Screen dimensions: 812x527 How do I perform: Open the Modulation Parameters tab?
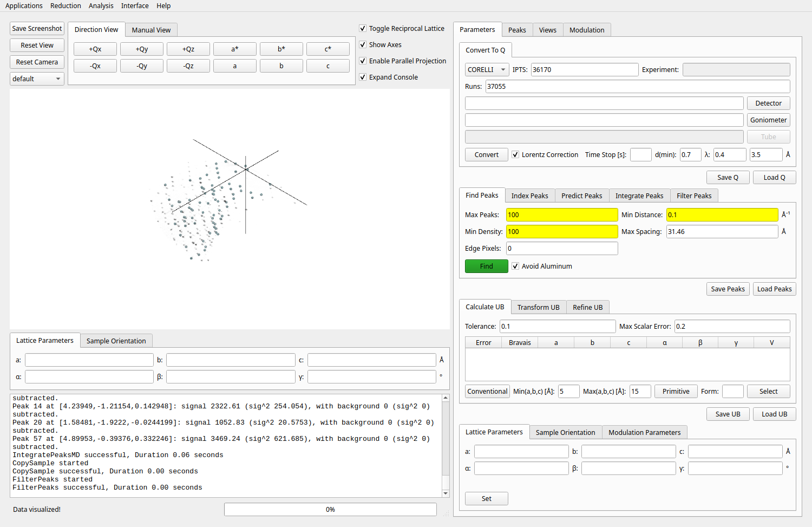(x=645, y=432)
